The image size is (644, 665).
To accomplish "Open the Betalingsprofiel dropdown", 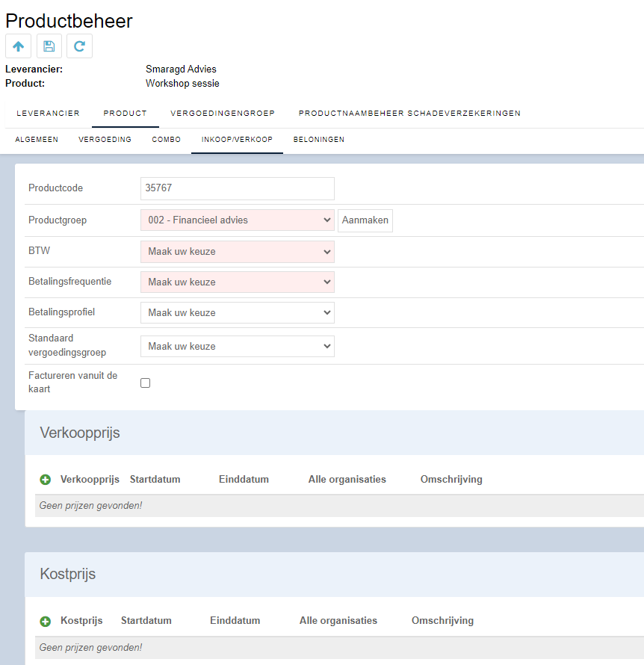I will [238, 312].
